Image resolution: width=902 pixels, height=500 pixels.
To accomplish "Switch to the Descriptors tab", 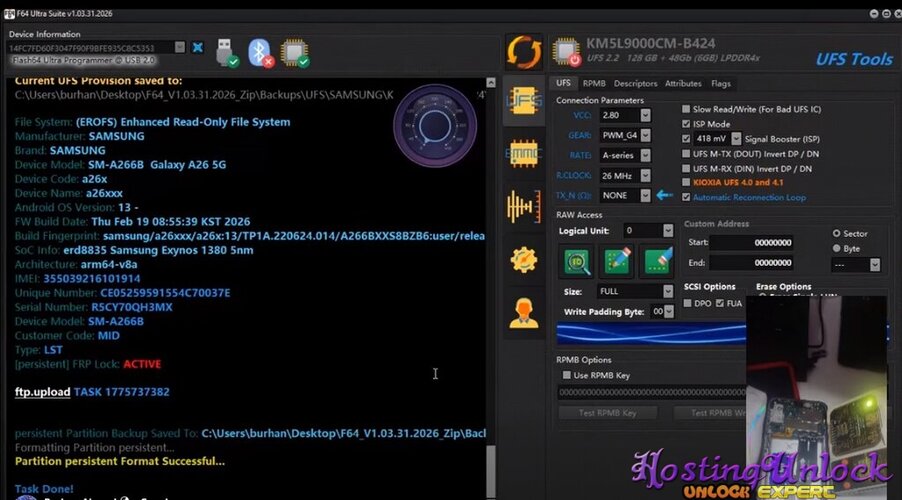I will click(x=635, y=83).
